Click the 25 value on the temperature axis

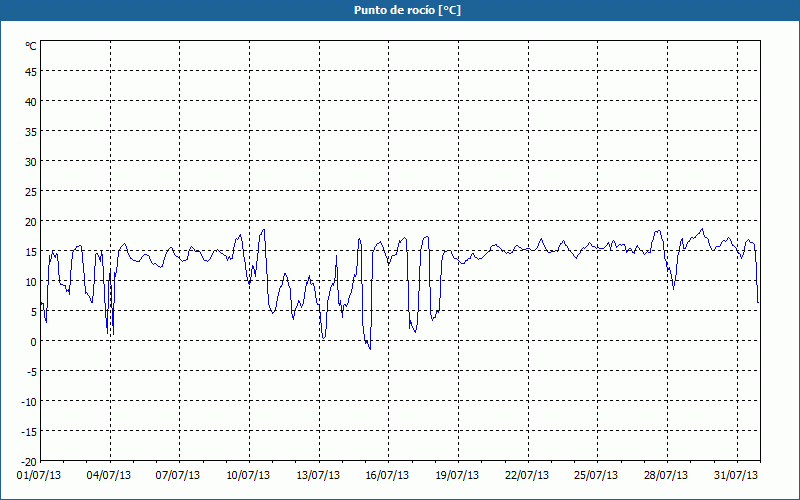[31, 192]
